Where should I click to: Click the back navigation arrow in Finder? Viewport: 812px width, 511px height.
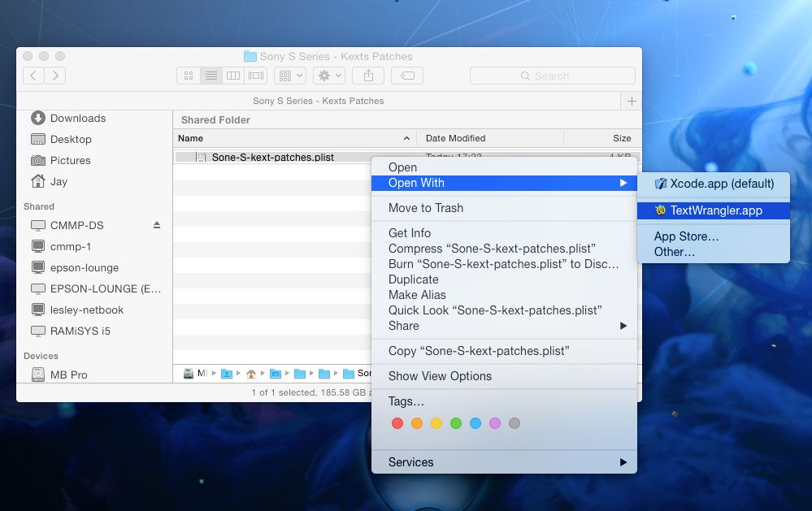point(33,76)
